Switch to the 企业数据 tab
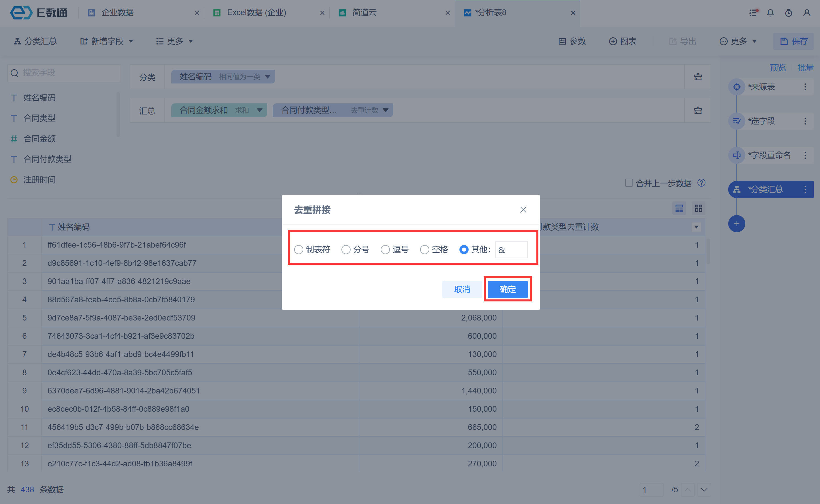 coord(117,13)
